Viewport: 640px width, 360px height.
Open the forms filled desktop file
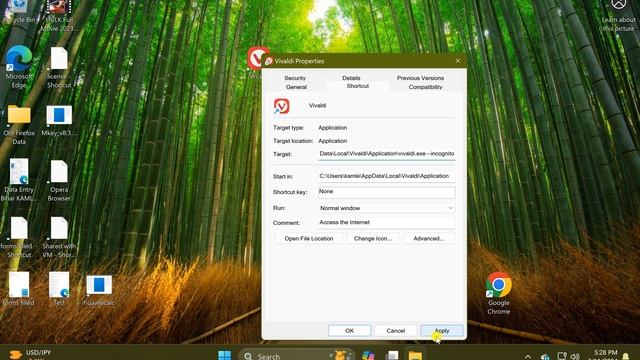click(19, 289)
